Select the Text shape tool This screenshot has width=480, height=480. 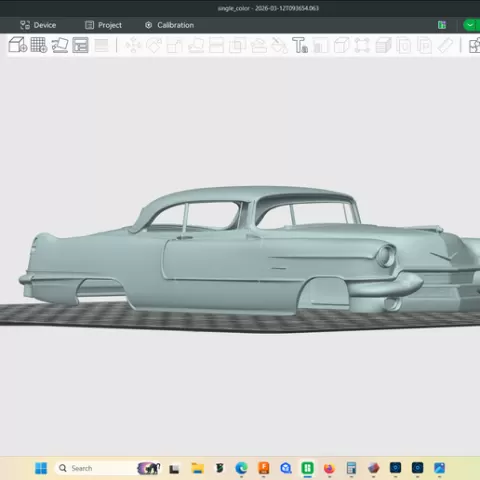click(x=300, y=45)
